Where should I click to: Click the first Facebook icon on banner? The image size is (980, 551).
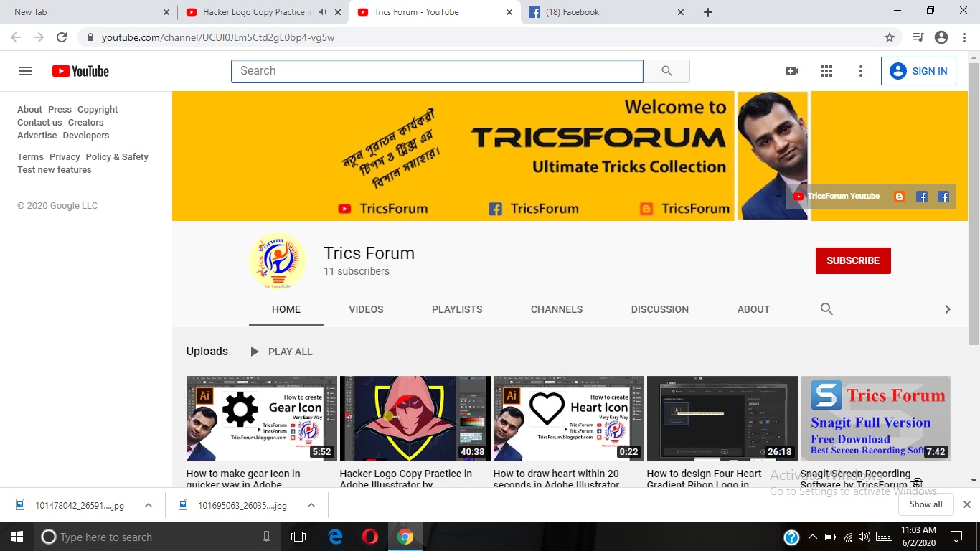point(923,197)
